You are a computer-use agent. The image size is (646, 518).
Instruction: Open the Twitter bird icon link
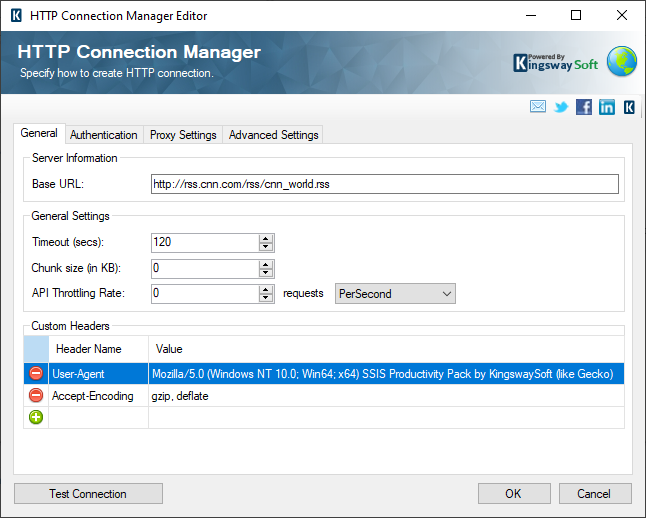click(x=561, y=107)
